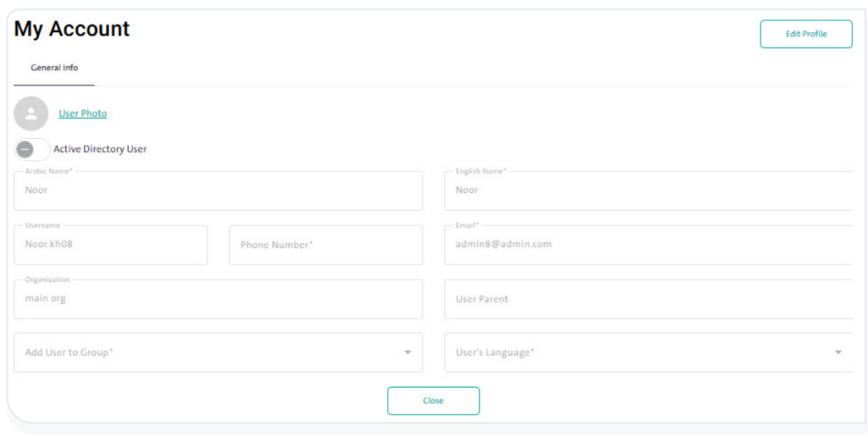Click the Add User to Group arrow
This screenshot has height=437, width=868.
407,352
